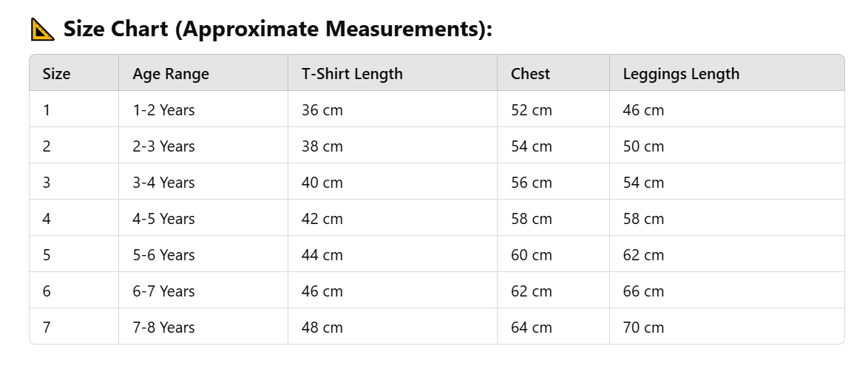Select the 6-7 Years age cell
The image size is (868, 366).
pyautogui.click(x=203, y=291)
